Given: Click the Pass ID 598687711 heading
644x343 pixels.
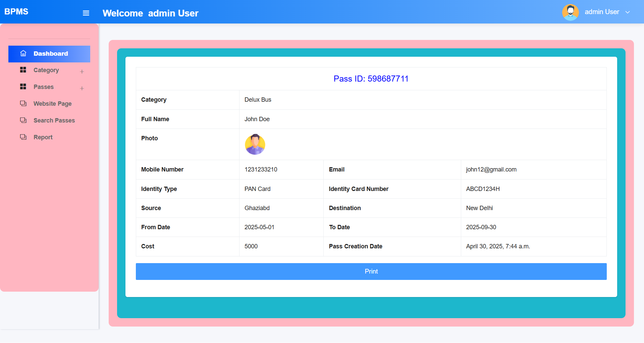Looking at the screenshot, I should click(371, 79).
